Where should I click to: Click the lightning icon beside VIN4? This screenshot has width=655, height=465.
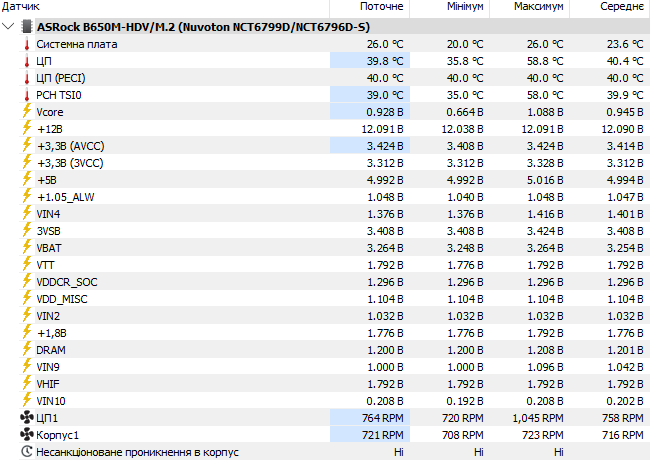coord(27,213)
